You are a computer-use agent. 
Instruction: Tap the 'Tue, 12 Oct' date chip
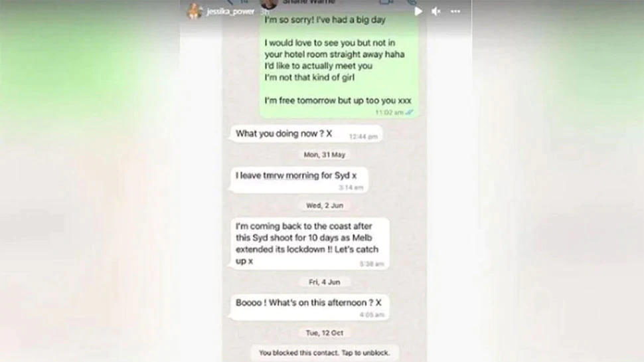[x=325, y=333]
